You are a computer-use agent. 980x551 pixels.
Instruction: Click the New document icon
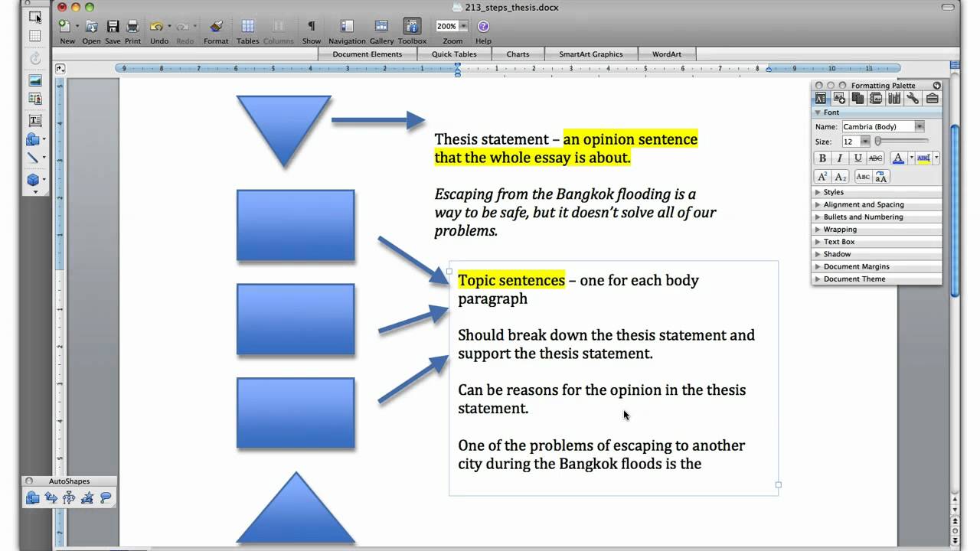pos(65,27)
